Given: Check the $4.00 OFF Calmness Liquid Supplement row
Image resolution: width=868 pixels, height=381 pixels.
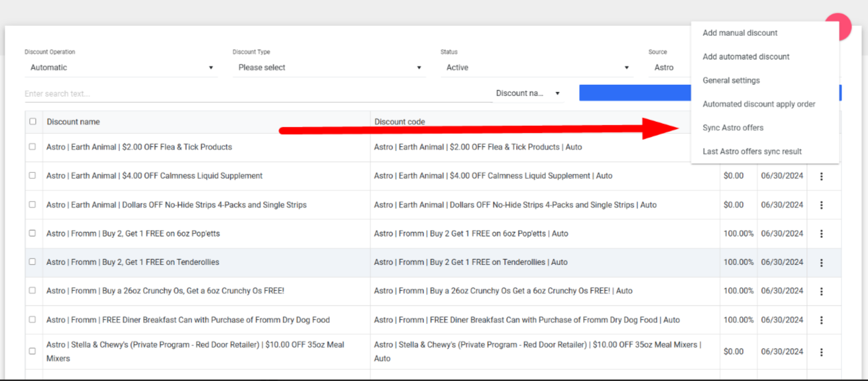Looking at the screenshot, I should [x=32, y=176].
